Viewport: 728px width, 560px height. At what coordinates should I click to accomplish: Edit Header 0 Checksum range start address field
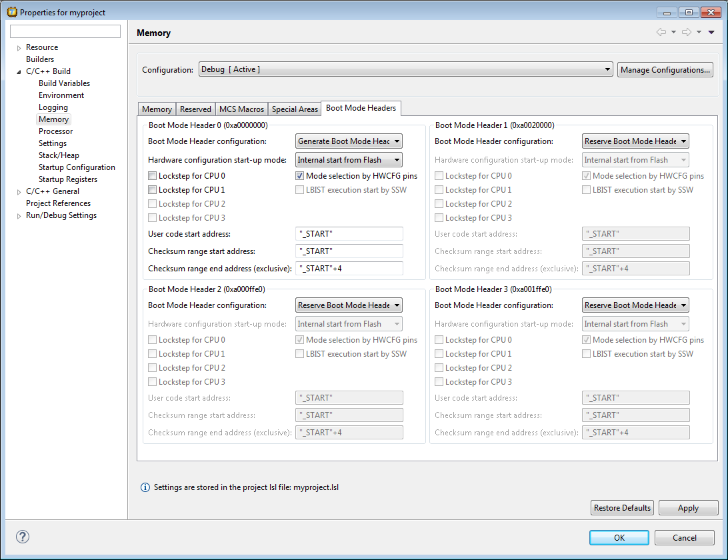pyautogui.click(x=349, y=251)
